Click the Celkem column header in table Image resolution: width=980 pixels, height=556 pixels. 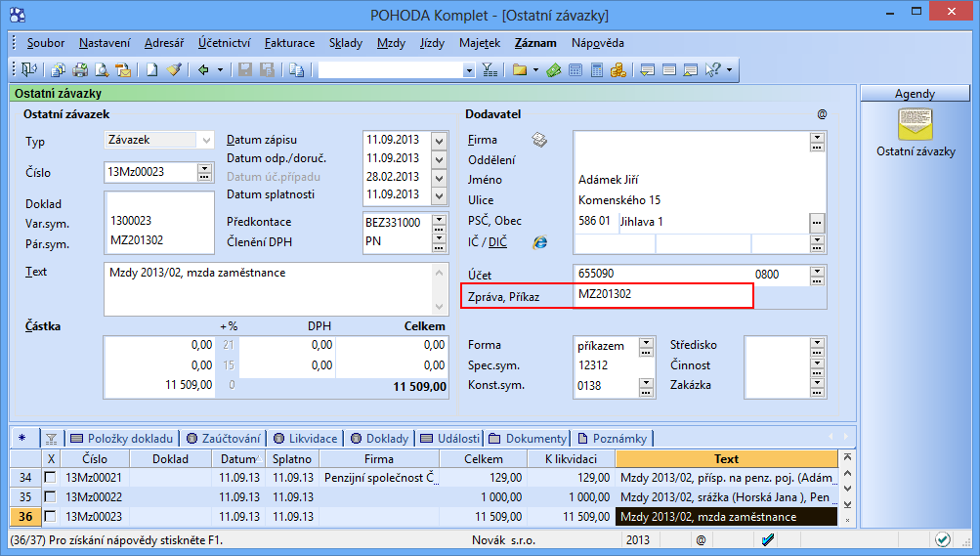click(x=483, y=458)
